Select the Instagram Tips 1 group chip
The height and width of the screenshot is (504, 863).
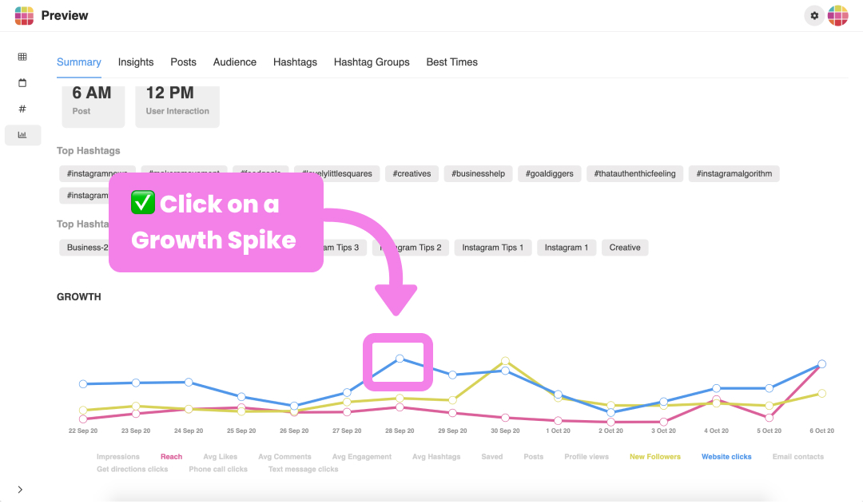[x=492, y=248]
